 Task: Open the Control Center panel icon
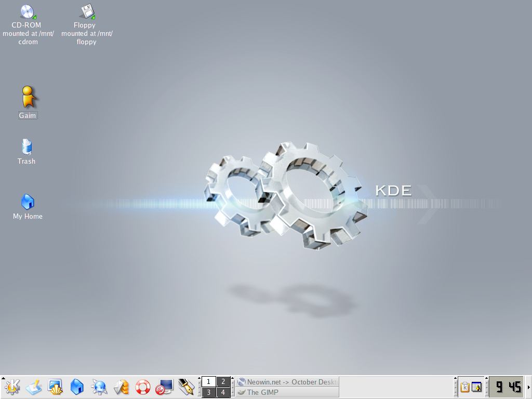pyautogui.click(x=55, y=387)
